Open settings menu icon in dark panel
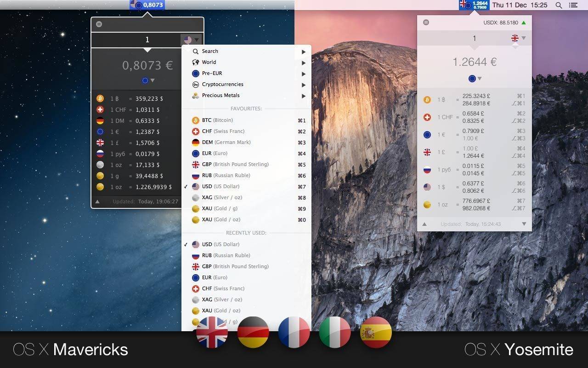This screenshot has width=588, height=368. coord(99,24)
